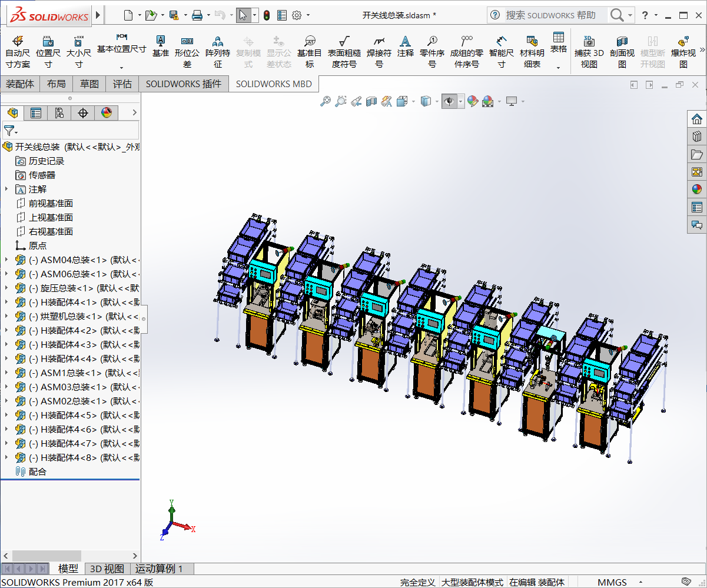Open the Section View tool

(x=622, y=51)
